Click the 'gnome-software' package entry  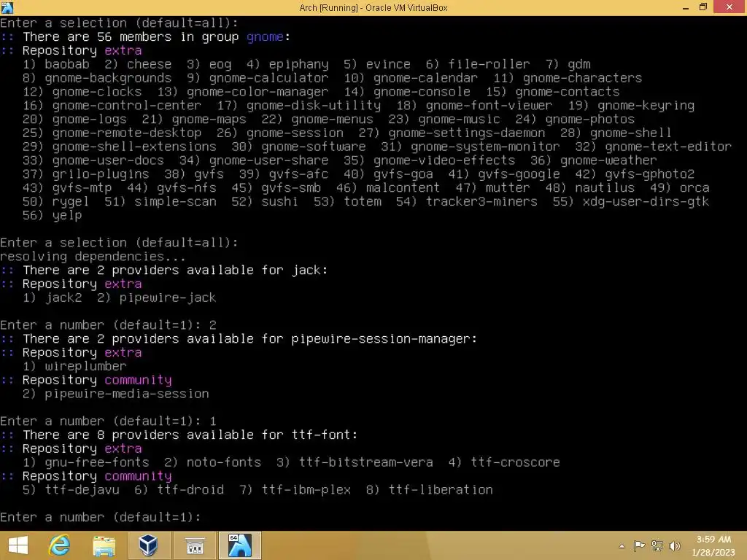[x=314, y=147]
